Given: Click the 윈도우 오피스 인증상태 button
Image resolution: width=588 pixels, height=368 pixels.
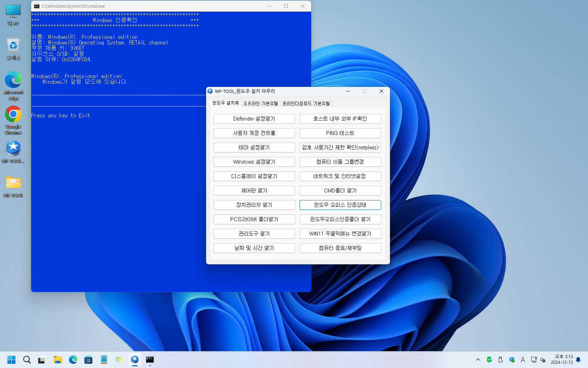Looking at the screenshot, I should [340, 205].
